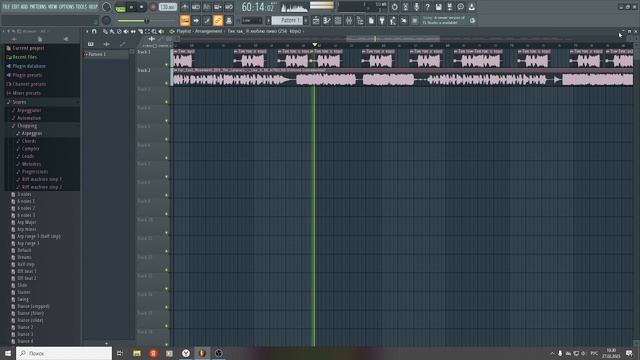640x360 pixels.
Task: Start playback with the Play button
Action: pos(131,7)
